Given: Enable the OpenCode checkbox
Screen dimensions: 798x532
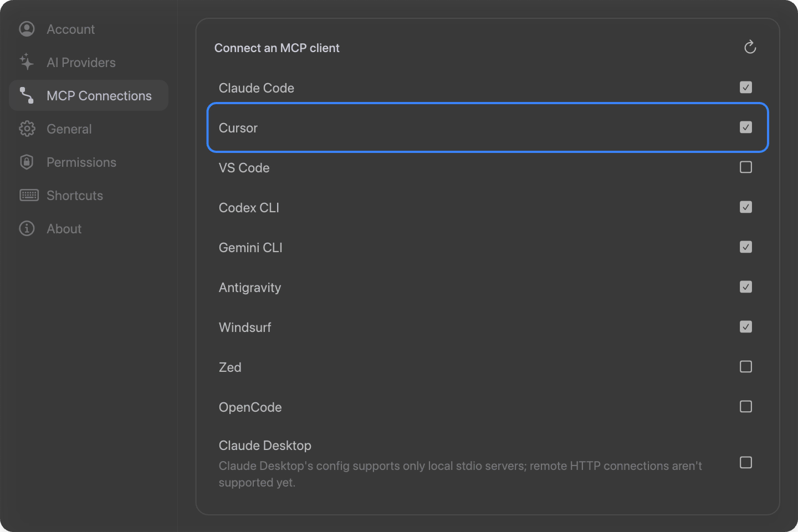Looking at the screenshot, I should point(746,407).
